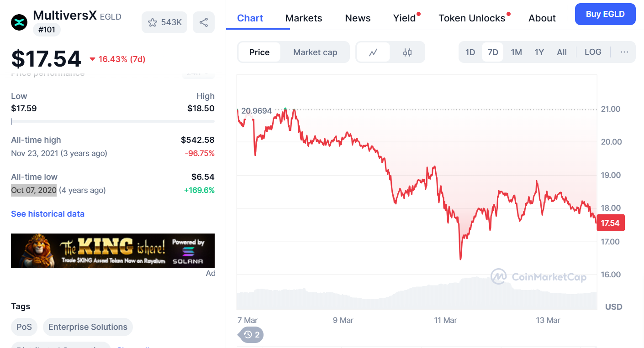The image size is (644, 348).
Task: Click the Low/High price range bar
Action: [112, 121]
